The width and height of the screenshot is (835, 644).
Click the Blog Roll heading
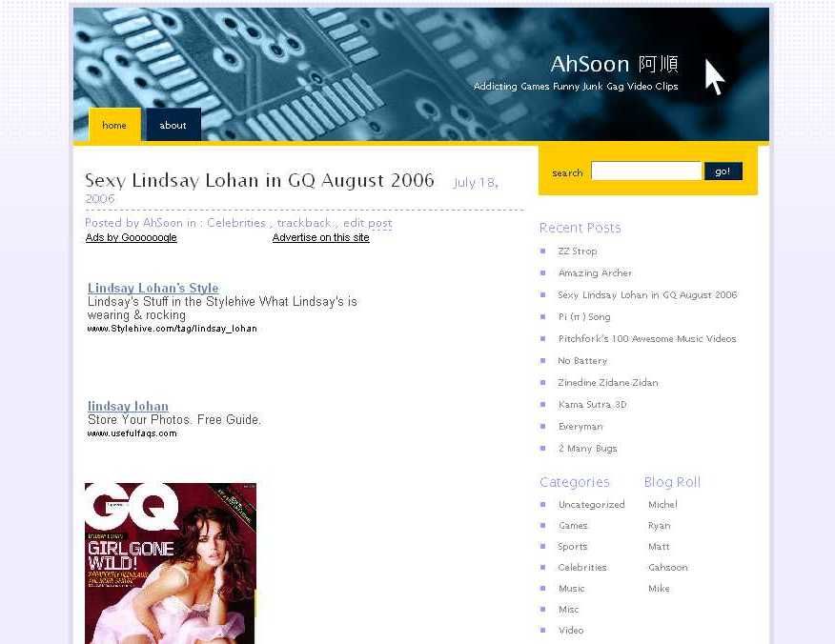(x=672, y=482)
